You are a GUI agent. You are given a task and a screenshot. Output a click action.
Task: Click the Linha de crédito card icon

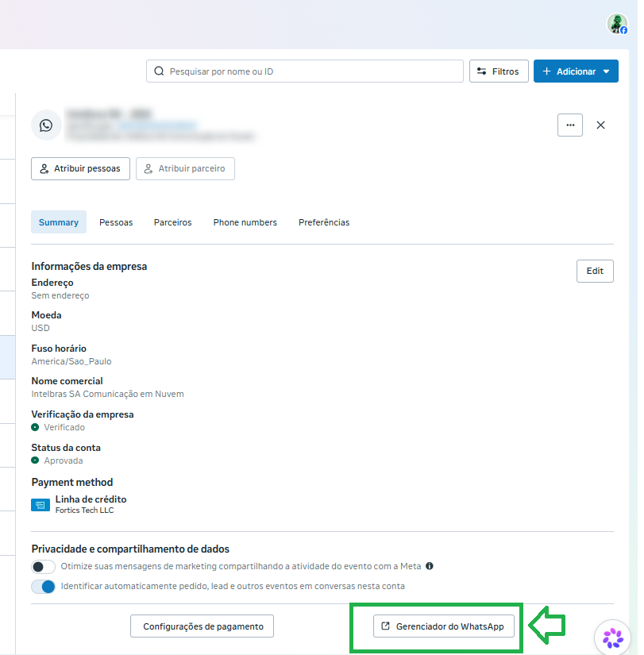tap(40, 505)
